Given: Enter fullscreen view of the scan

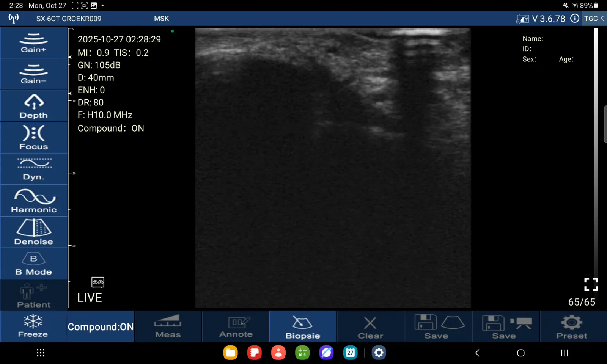Looking at the screenshot, I should [x=591, y=284].
